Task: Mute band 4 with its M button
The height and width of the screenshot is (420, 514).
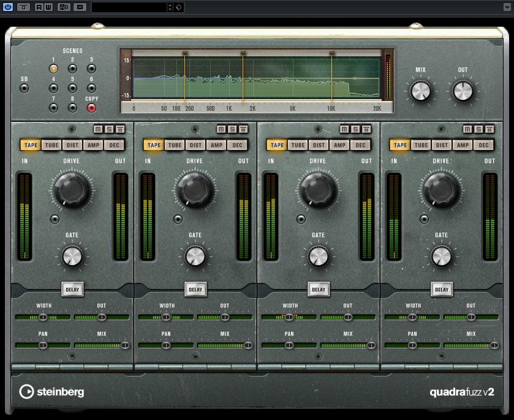Action: tap(467, 129)
